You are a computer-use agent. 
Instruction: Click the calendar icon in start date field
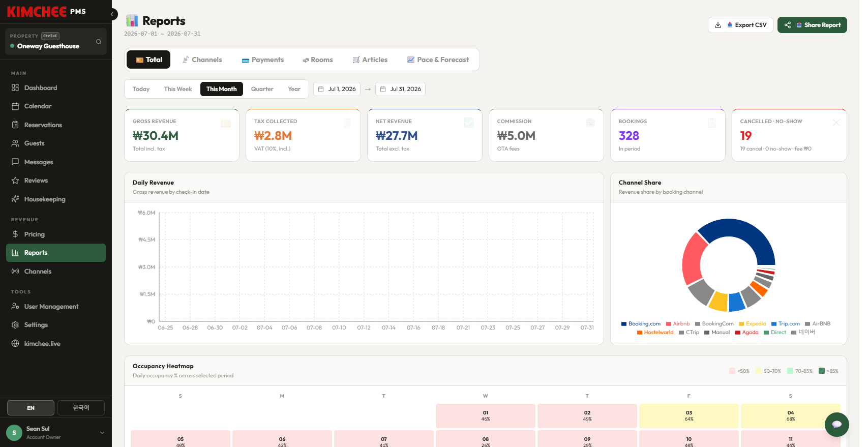point(321,89)
